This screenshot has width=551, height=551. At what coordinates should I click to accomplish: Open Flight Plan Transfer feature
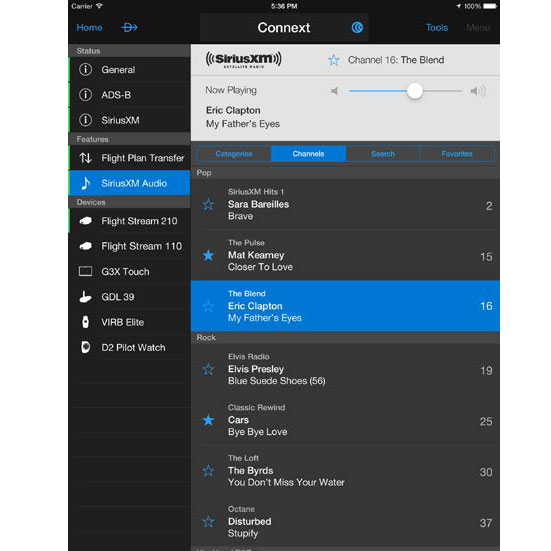(130, 158)
